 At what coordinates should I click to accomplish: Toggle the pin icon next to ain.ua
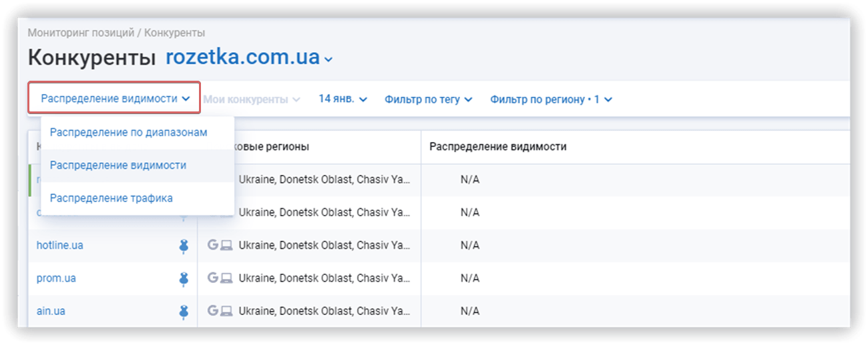(184, 312)
